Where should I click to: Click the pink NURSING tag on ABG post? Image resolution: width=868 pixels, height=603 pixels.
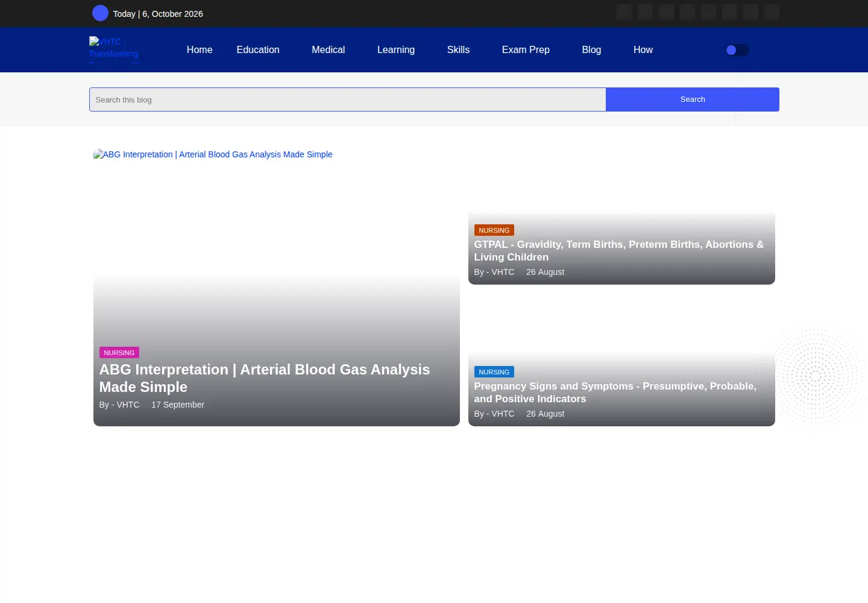(119, 353)
